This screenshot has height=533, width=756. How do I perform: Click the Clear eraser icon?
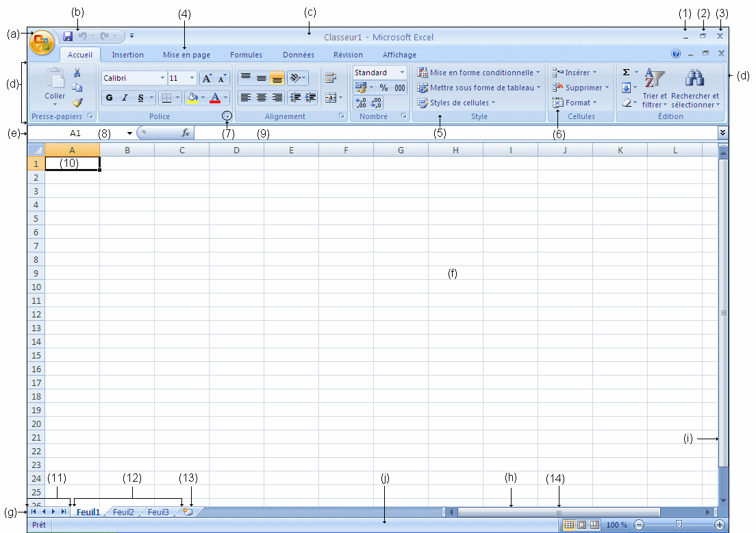[627, 103]
